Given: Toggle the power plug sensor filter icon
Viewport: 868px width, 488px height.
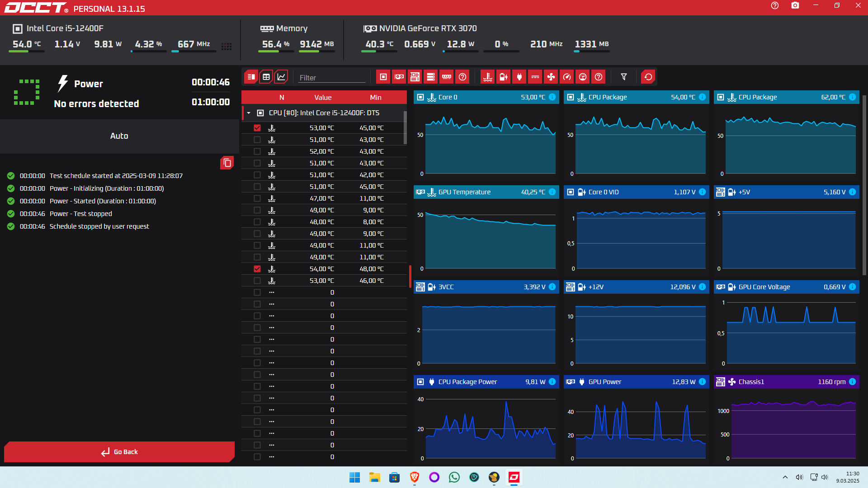Looking at the screenshot, I should [x=519, y=77].
